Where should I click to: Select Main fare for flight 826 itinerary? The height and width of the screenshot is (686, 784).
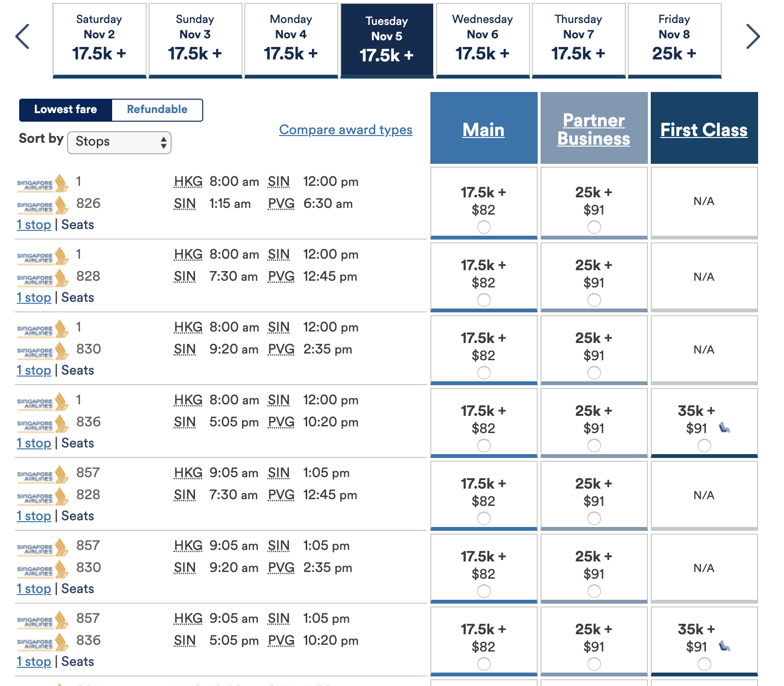pyautogui.click(x=484, y=227)
